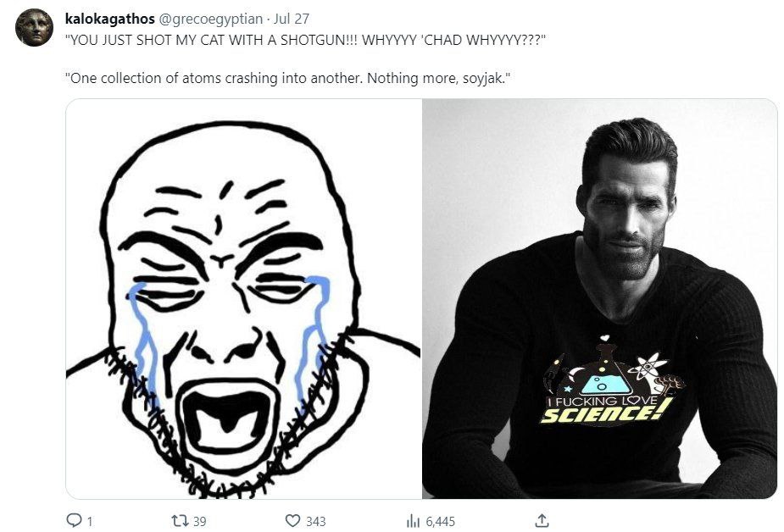Click the SCIENCE! text on the shirt
The width and height of the screenshot is (784, 532).
(606, 414)
